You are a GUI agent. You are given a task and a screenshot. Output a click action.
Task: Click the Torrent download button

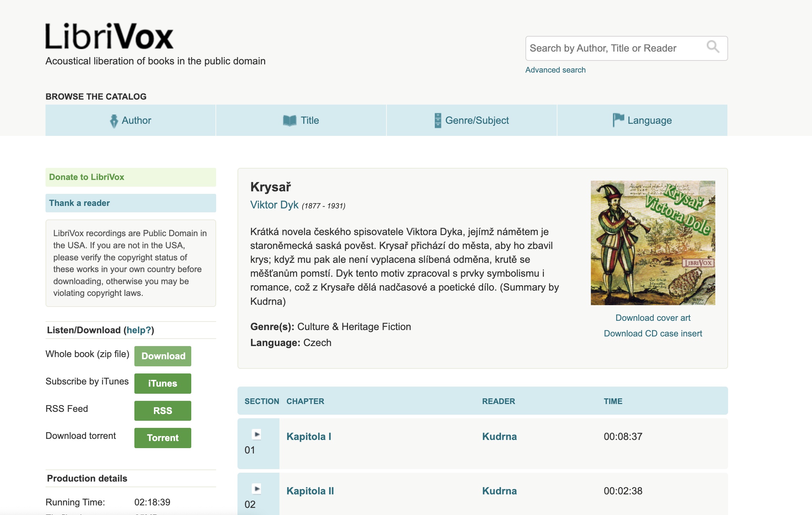(x=163, y=438)
